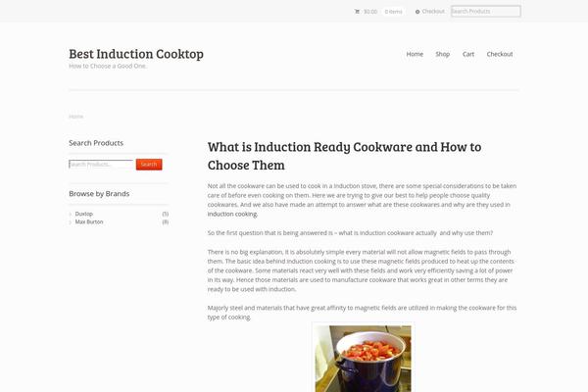Browse the Max Burton brand
This screenshot has width=588, height=392.
(89, 222)
